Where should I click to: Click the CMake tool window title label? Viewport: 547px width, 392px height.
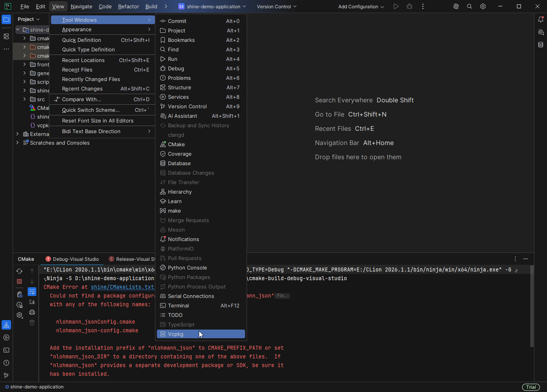point(26,259)
